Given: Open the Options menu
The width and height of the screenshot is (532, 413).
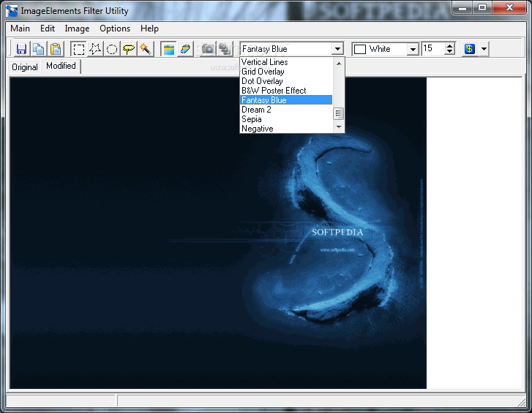Looking at the screenshot, I should [115, 29].
